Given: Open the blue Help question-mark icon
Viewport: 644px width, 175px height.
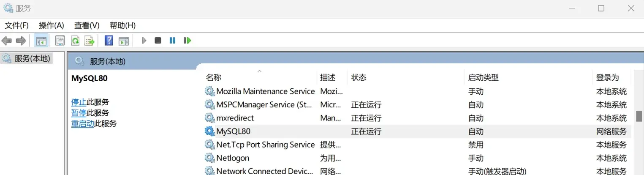Looking at the screenshot, I should pyautogui.click(x=109, y=41).
